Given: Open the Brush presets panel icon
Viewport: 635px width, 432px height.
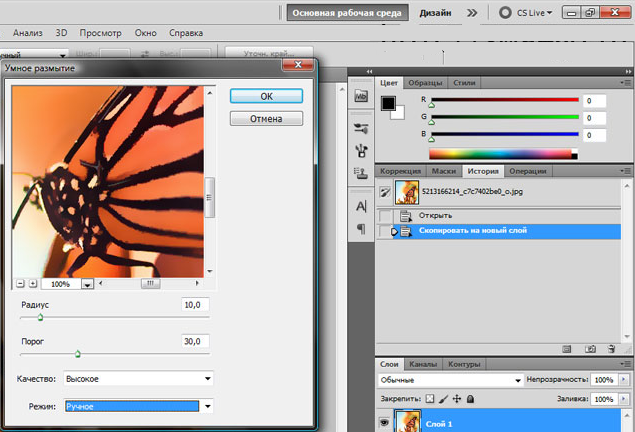Looking at the screenshot, I should pyautogui.click(x=361, y=128).
